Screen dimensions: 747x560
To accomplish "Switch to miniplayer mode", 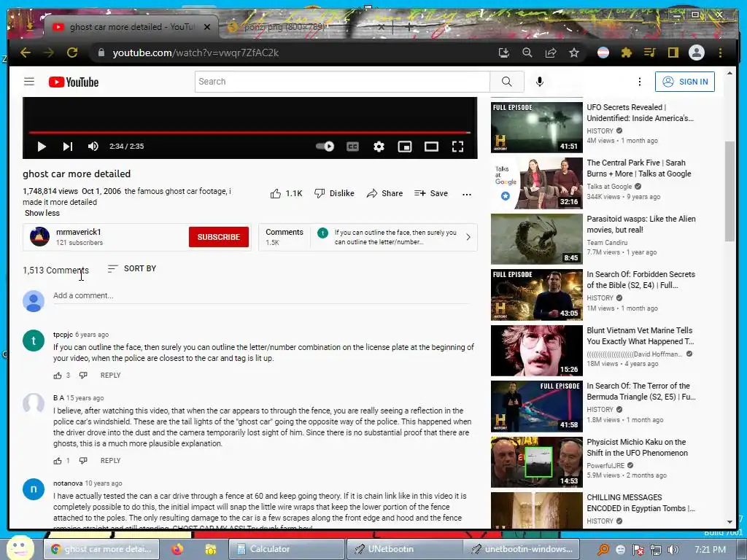I will click(x=405, y=146).
